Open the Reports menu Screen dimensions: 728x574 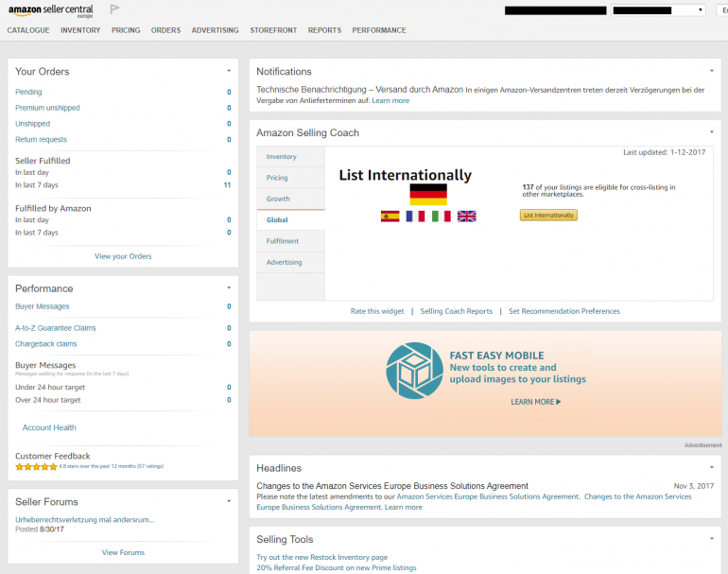pyautogui.click(x=324, y=30)
